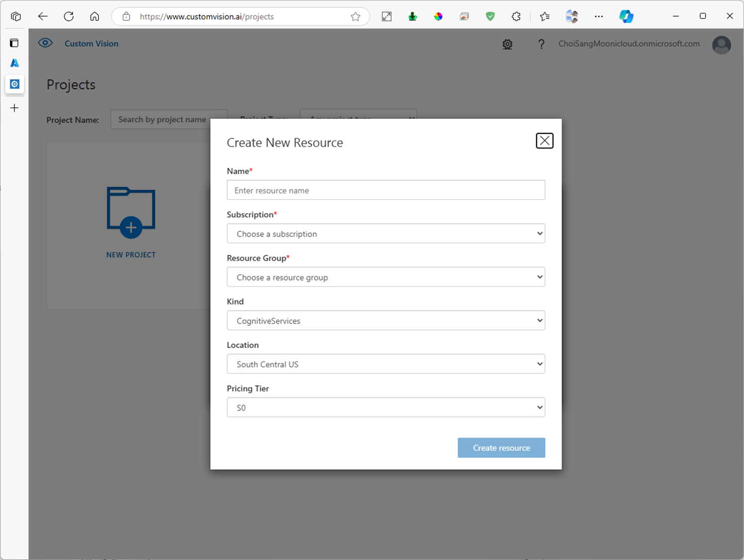This screenshot has height=560, width=744.
Task: View site information lock icon
Action: pyautogui.click(x=126, y=16)
